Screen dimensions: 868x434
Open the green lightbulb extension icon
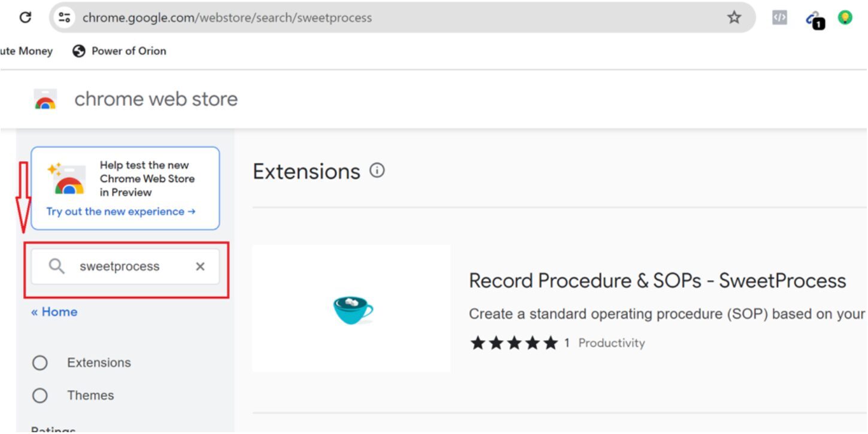[x=845, y=17]
